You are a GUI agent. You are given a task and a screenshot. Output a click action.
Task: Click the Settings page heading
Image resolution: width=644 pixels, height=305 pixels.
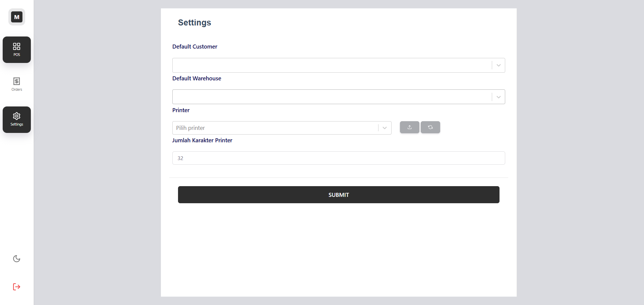pyautogui.click(x=194, y=22)
